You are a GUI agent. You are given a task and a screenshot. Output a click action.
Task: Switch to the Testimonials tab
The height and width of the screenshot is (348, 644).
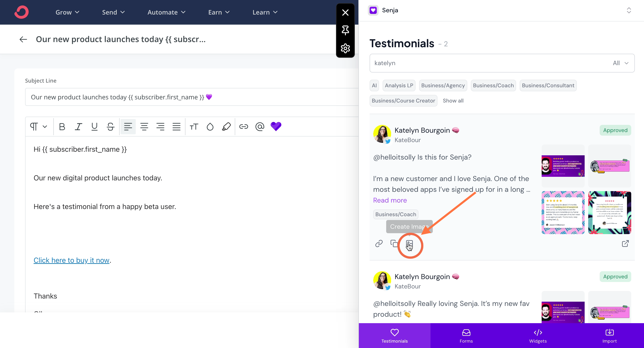pyautogui.click(x=394, y=335)
